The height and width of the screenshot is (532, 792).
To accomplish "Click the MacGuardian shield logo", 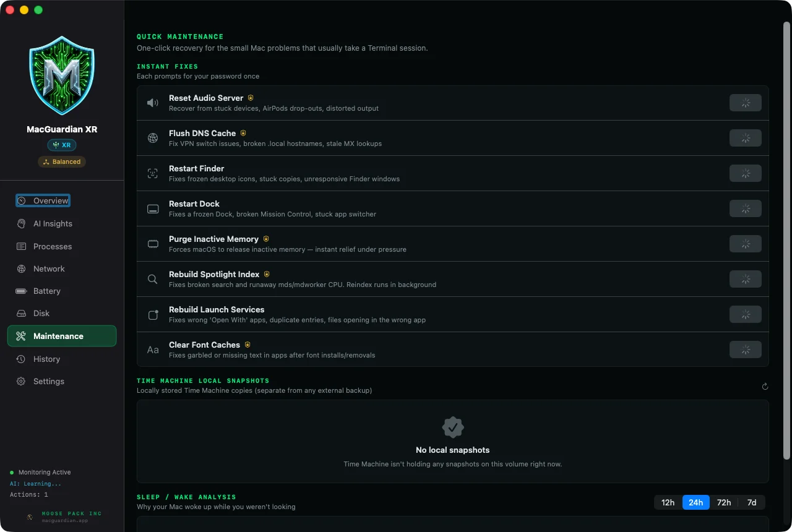I will point(62,76).
